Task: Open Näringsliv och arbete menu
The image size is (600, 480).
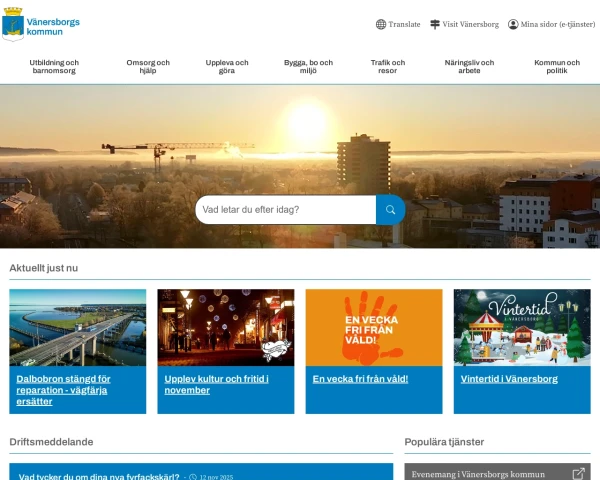Action: tap(469, 67)
